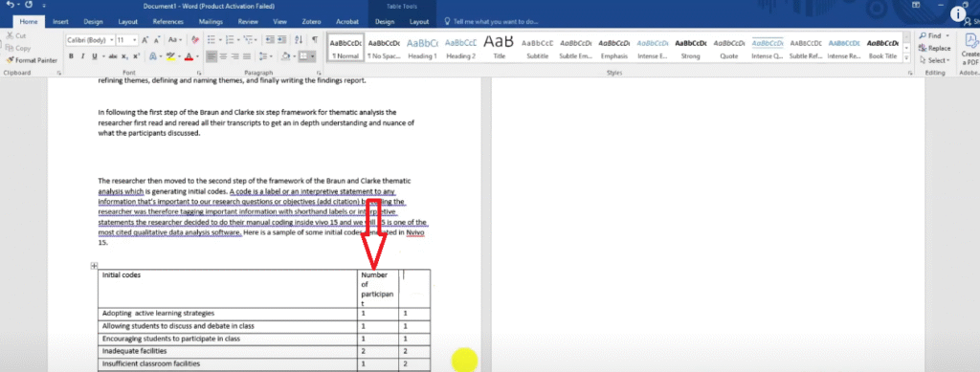Open the font name dropdown

point(112,40)
